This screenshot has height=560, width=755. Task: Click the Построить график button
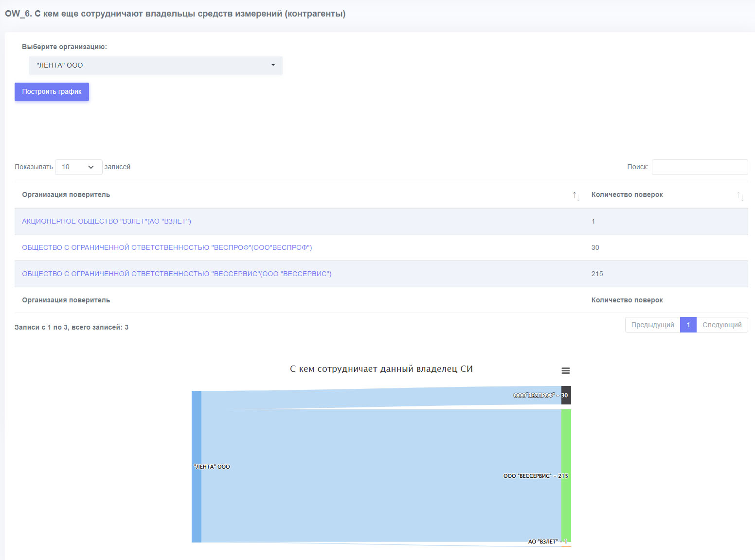tap(52, 92)
